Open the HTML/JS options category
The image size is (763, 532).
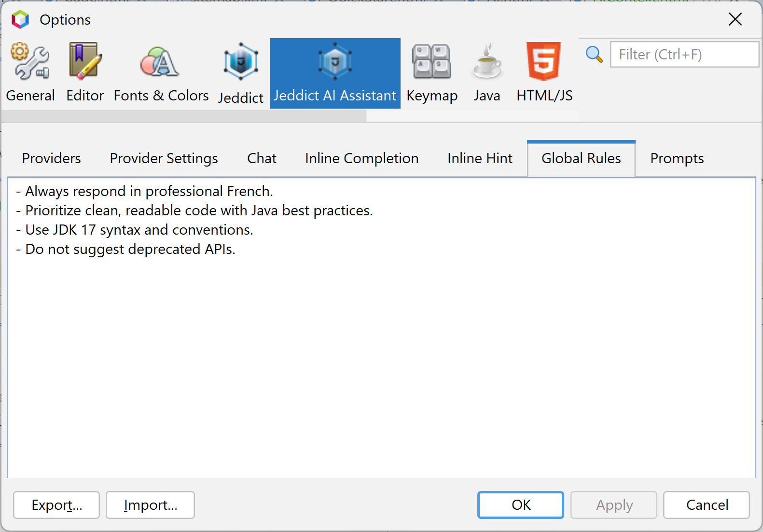tap(544, 73)
